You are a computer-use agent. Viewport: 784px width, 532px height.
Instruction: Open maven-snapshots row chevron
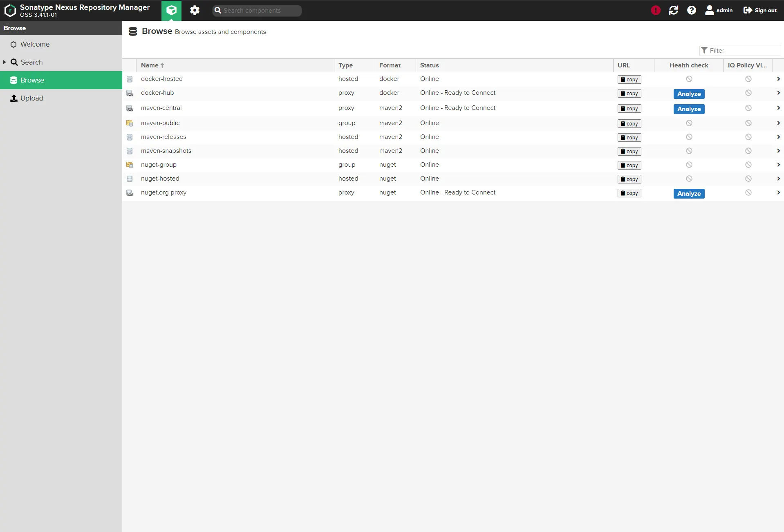[x=778, y=151]
